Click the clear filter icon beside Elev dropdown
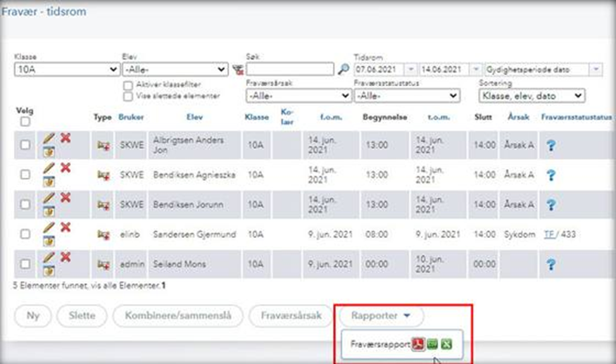This screenshot has height=364, width=616. [x=237, y=70]
